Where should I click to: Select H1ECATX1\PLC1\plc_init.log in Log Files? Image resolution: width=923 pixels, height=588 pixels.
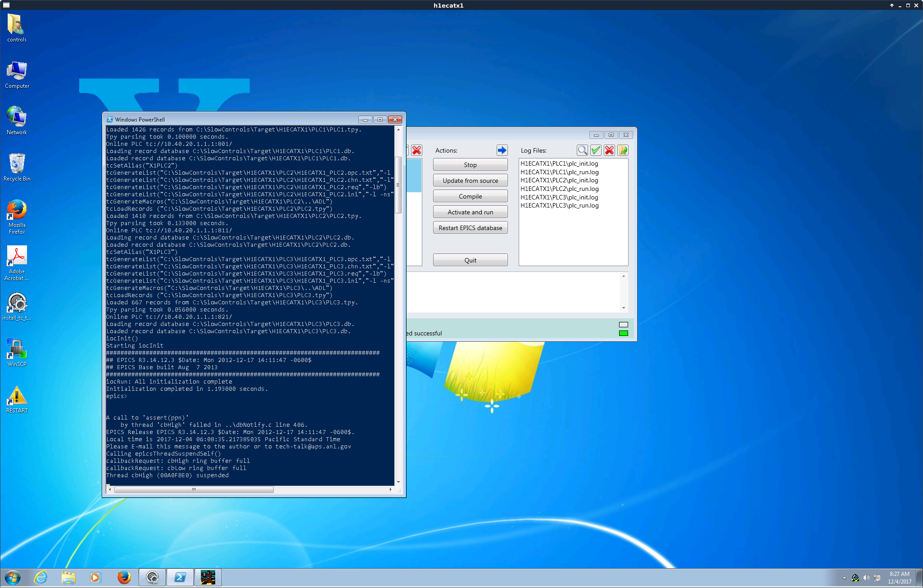559,163
